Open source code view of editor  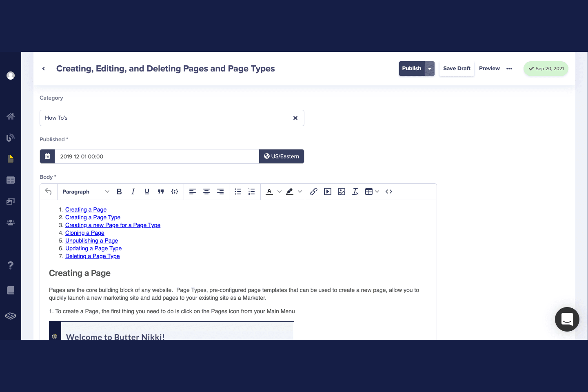(389, 192)
